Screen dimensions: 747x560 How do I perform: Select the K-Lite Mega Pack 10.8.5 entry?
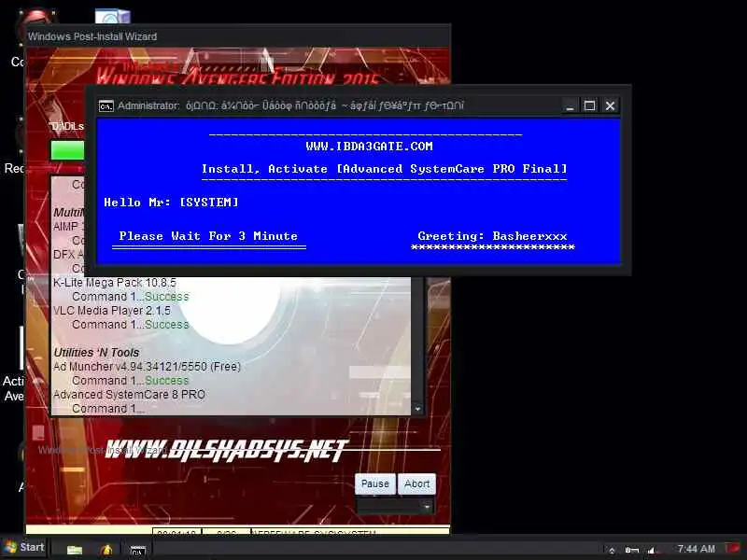(115, 283)
